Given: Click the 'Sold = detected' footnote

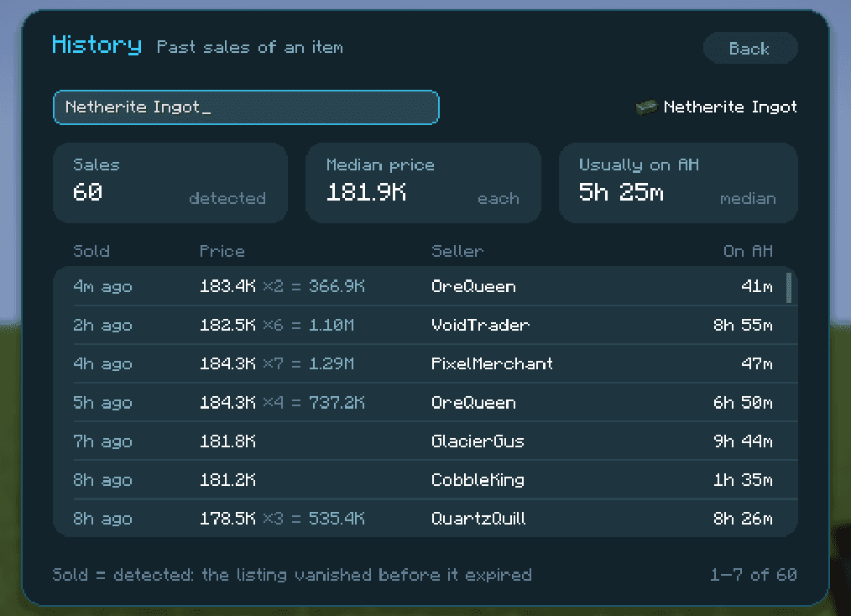Looking at the screenshot, I should tap(292, 574).
